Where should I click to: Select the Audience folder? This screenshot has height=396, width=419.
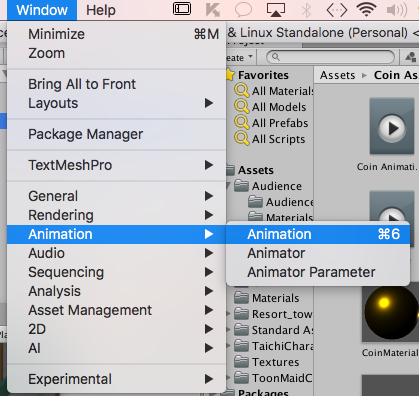[x=268, y=186]
